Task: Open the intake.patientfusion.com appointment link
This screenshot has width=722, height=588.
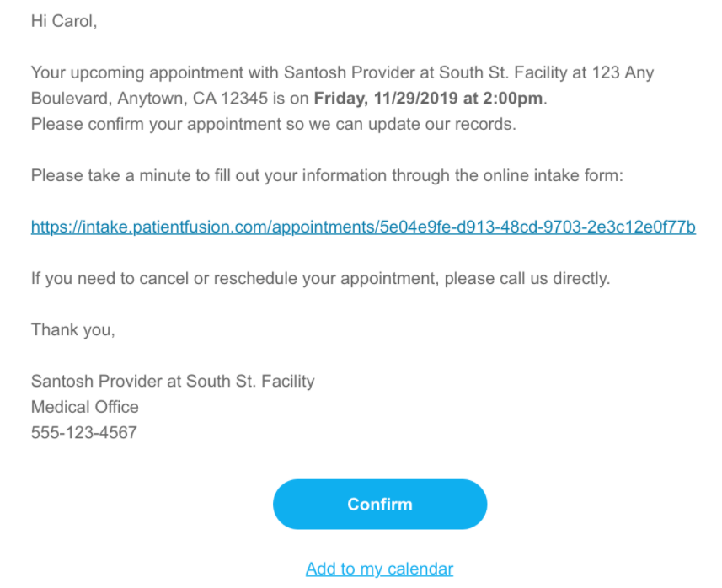Action: (x=363, y=227)
